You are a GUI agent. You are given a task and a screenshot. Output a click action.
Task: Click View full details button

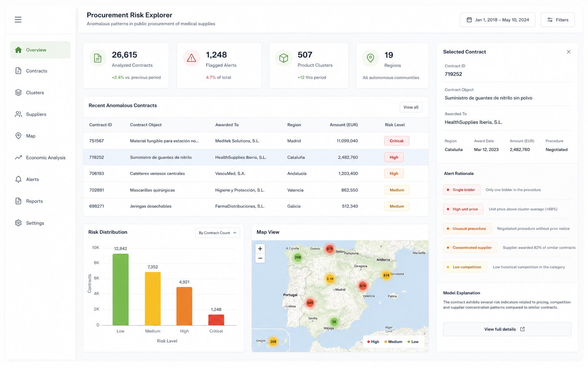[x=507, y=329]
